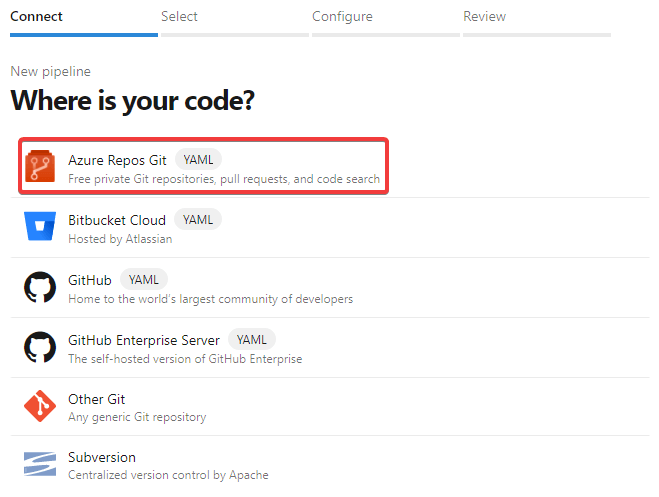Open the Configure step tab
This screenshot has width=659, height=497.
click(342, 16)
